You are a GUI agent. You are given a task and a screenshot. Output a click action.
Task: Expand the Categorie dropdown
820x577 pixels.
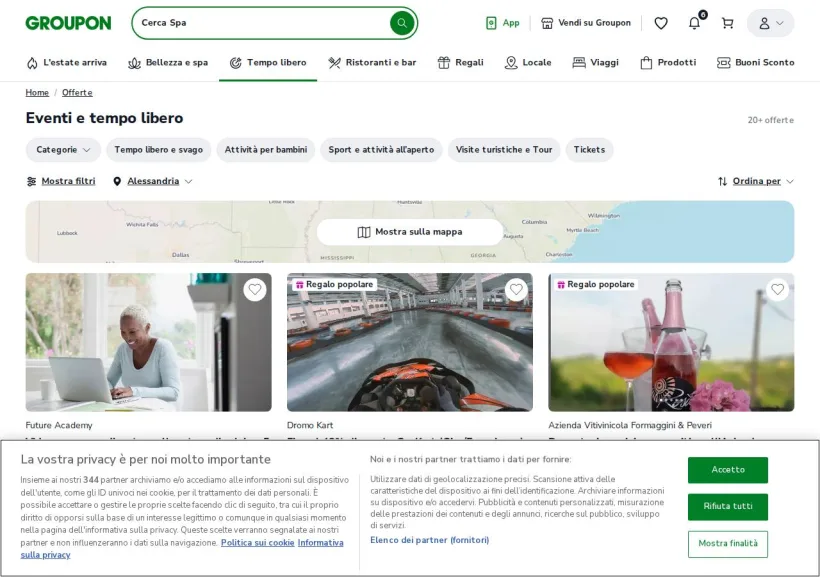(63, 150)
